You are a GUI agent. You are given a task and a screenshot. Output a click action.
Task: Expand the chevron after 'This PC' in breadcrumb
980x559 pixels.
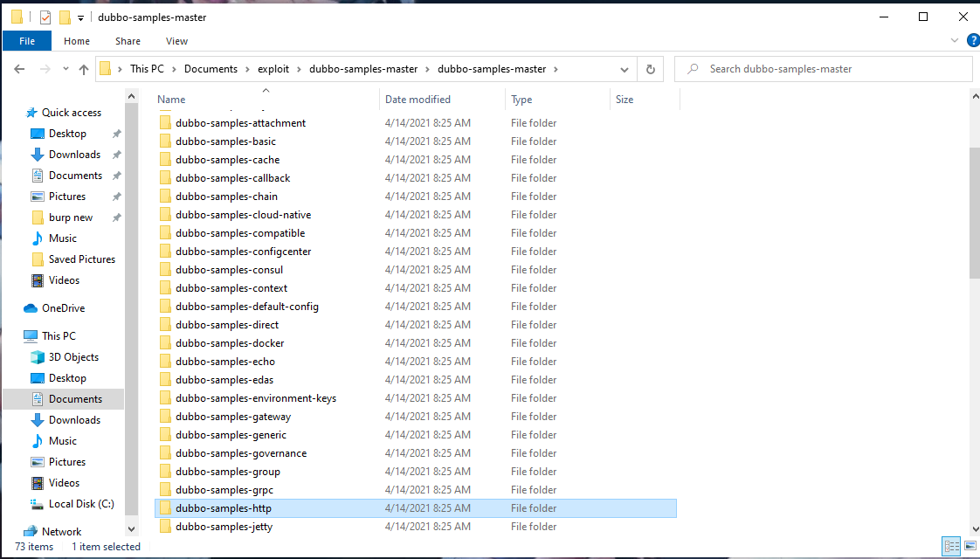click(174, 69)
